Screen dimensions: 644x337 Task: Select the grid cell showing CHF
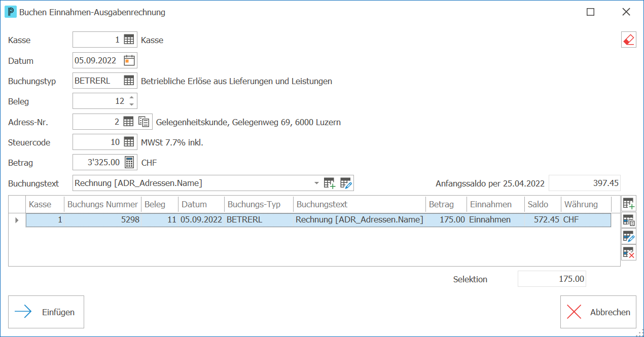coord(586,220)
